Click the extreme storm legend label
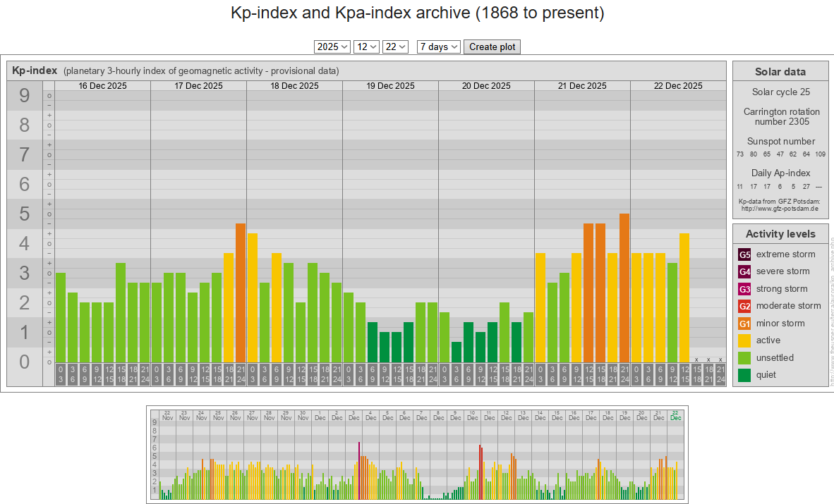This screenshot has width=834, height=504. (x=785, y=254)
